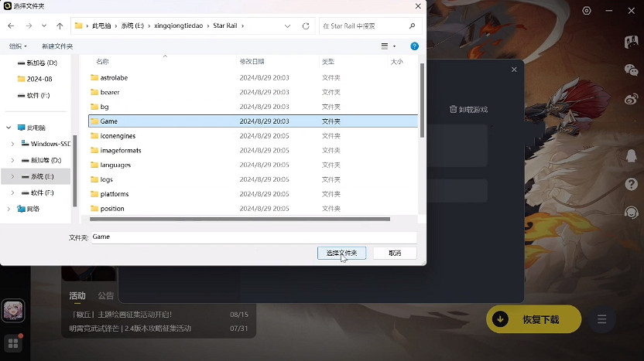Viewport: 644px width, 361px height.
Task: Open the WeChat icon in launcher sidebar
Action: tap(631, 70)
